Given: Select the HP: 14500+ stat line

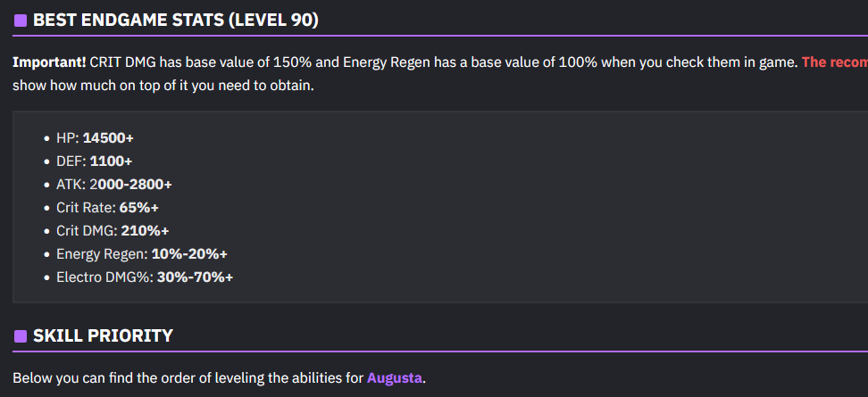Looking at the screenshot, I should 95,138.
